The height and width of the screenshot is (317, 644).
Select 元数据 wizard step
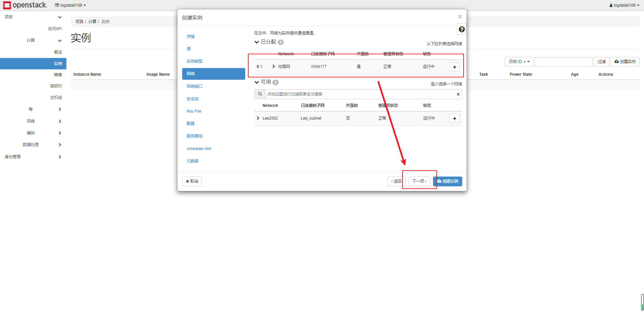coord(214,161)
